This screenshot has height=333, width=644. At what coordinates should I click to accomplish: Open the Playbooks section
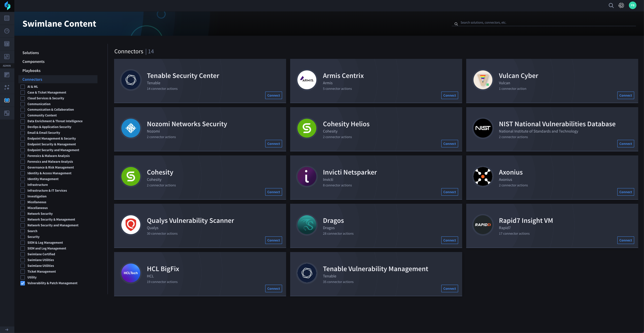pos(31,71)
